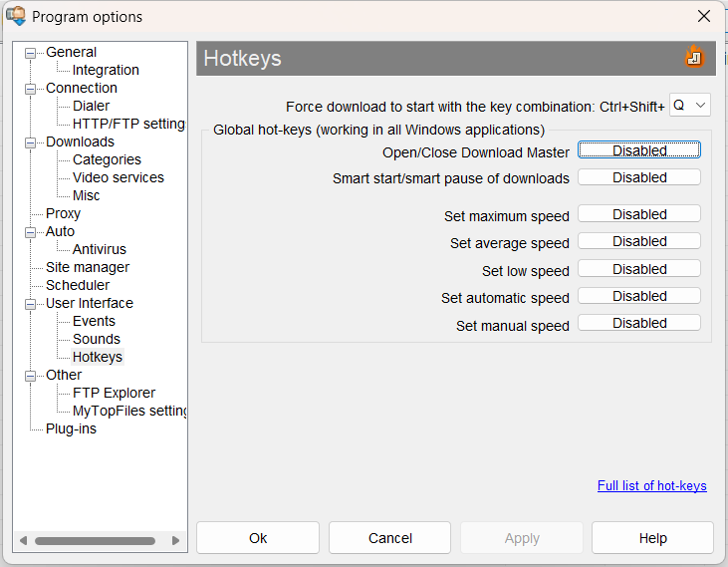Select Video services tree item
728x567 pixels.
118,177
